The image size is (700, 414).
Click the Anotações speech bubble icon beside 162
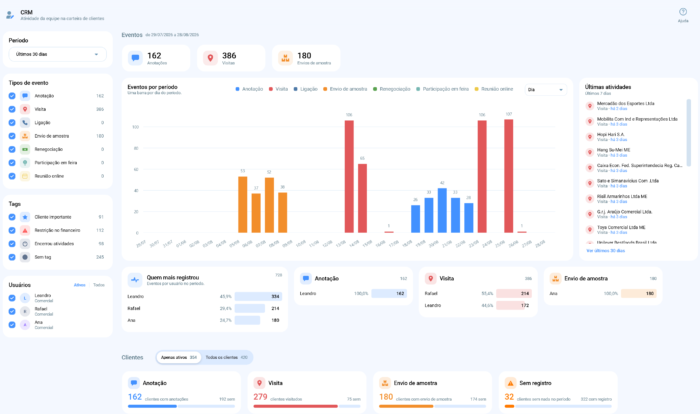(135, 58)
